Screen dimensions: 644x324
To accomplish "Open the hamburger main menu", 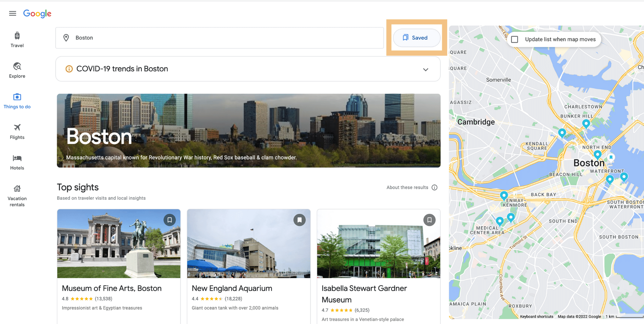I will [13, 13].
